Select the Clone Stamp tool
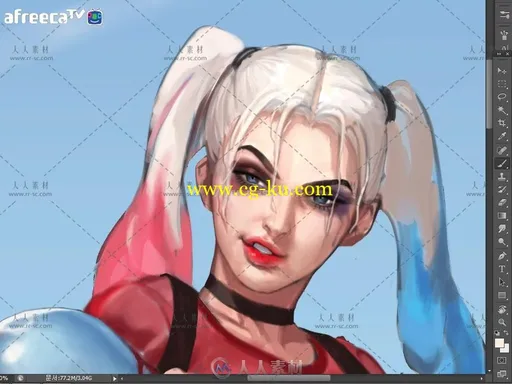 [502, 176]
